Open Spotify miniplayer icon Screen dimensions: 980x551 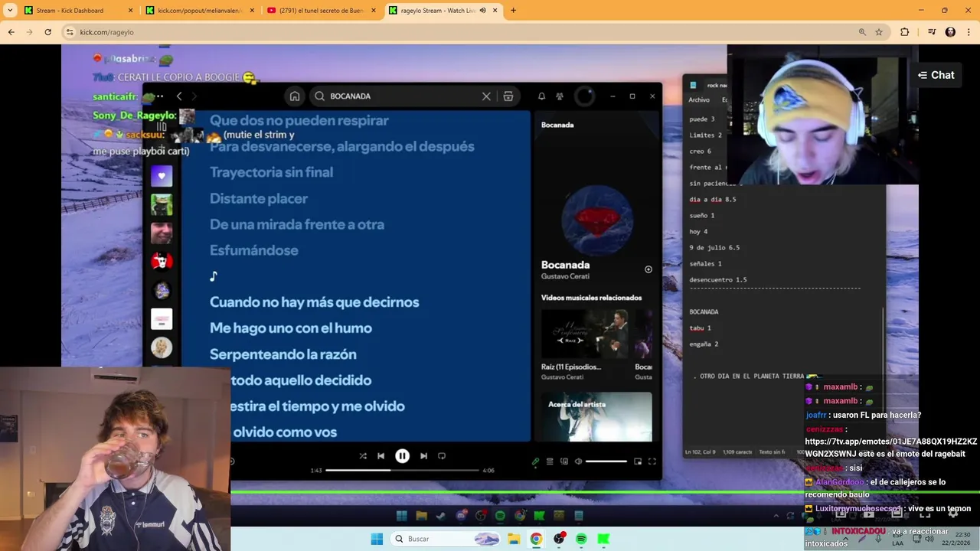point(638,461)
